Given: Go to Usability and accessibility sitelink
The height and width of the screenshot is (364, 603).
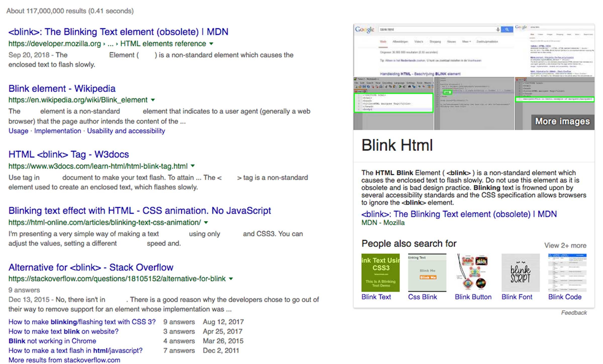Looking at the screenshot, I should pos(126,131).
